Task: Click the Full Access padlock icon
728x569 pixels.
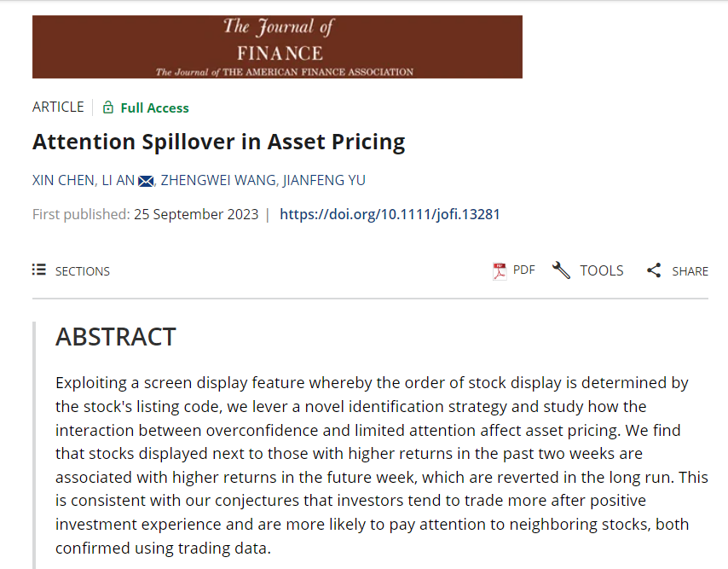Action: tap(108, 107)
